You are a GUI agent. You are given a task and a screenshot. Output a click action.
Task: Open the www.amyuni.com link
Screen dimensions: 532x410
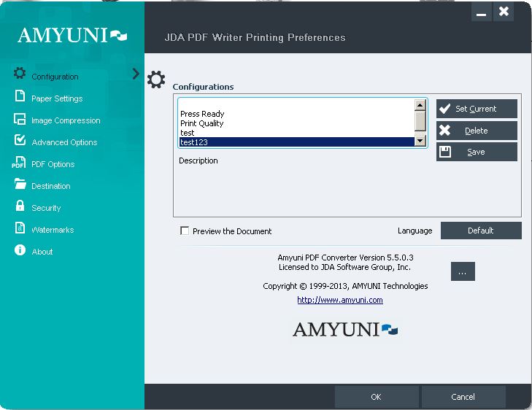pyautogui.click(x=340, y=300)
